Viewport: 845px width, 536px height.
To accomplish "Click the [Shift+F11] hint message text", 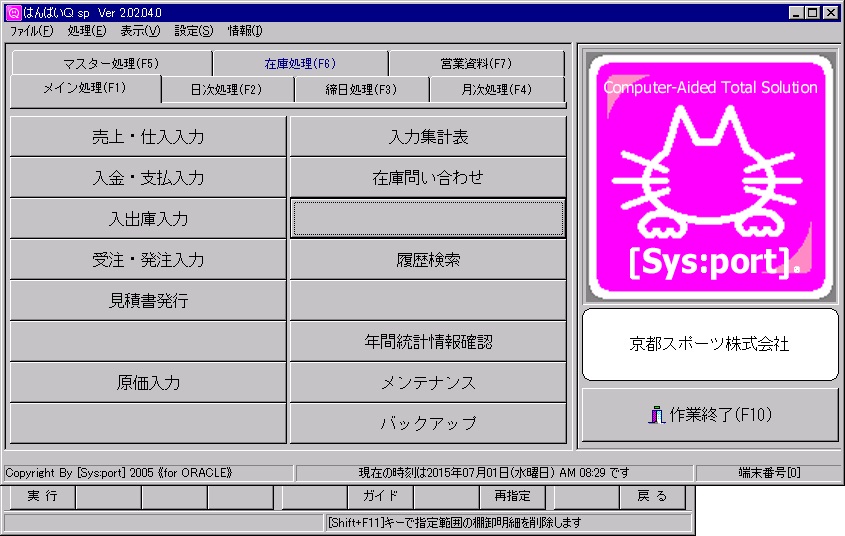I will click(x=455, y=523).
